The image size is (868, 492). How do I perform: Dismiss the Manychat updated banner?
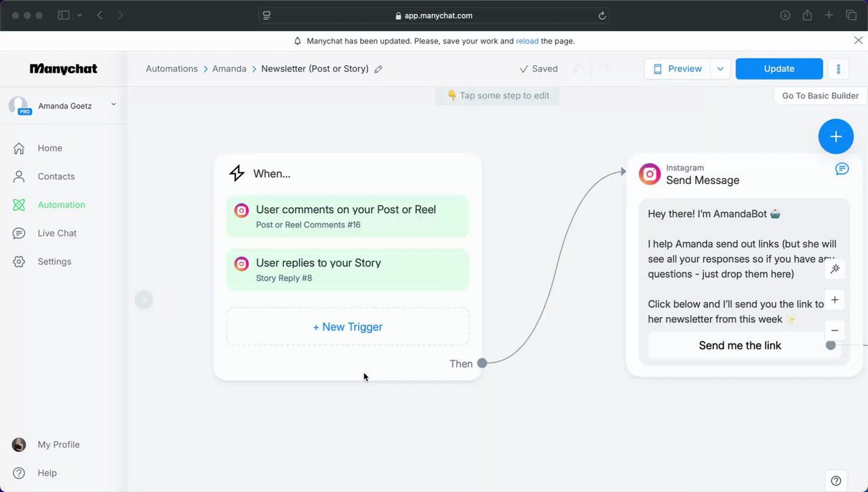point(858,41)
